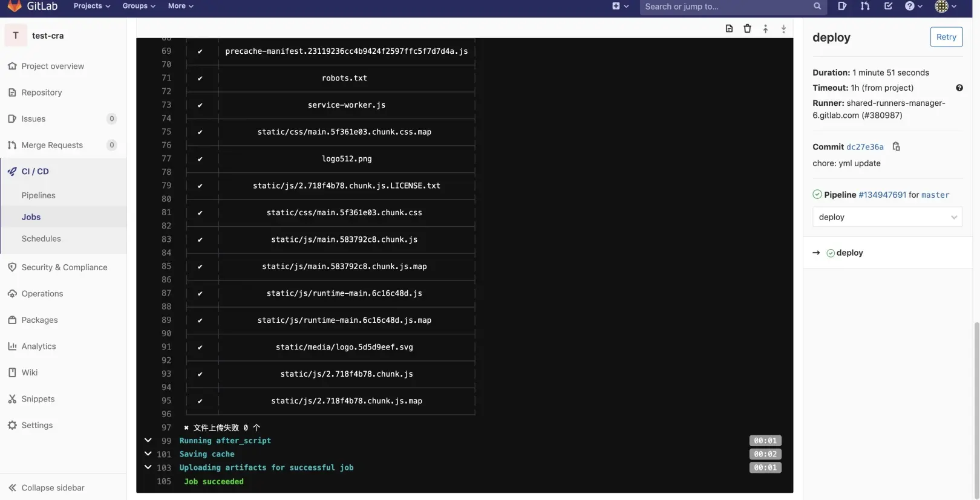Open the Groups menu
This screenshot has height=500, width=980.
coord(139,6)
